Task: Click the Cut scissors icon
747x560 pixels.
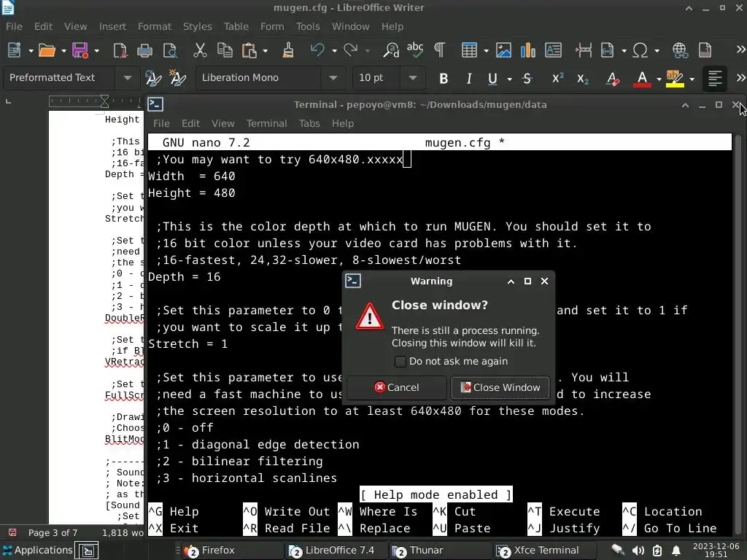Action: tap(200, 50)
